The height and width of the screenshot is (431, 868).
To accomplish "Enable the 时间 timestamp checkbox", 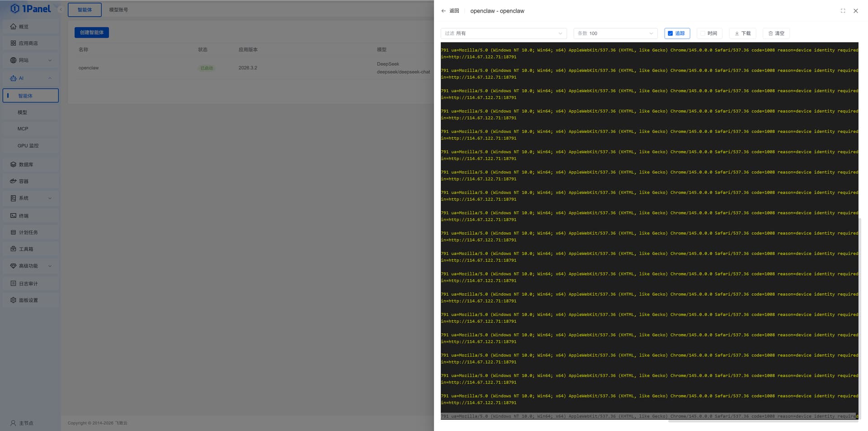I will coord(703,33).
